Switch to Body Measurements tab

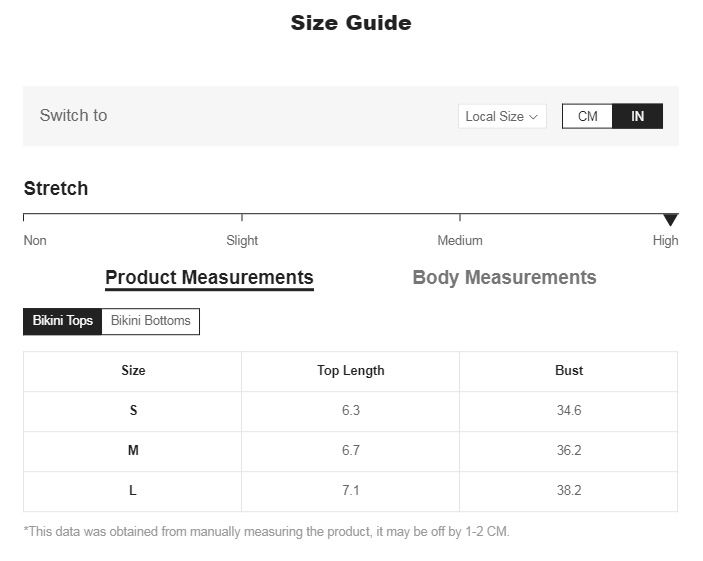[x=504, y=278]
